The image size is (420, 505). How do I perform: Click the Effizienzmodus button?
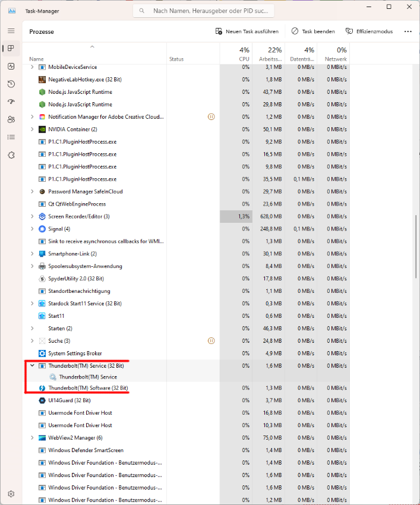[370, 31]
